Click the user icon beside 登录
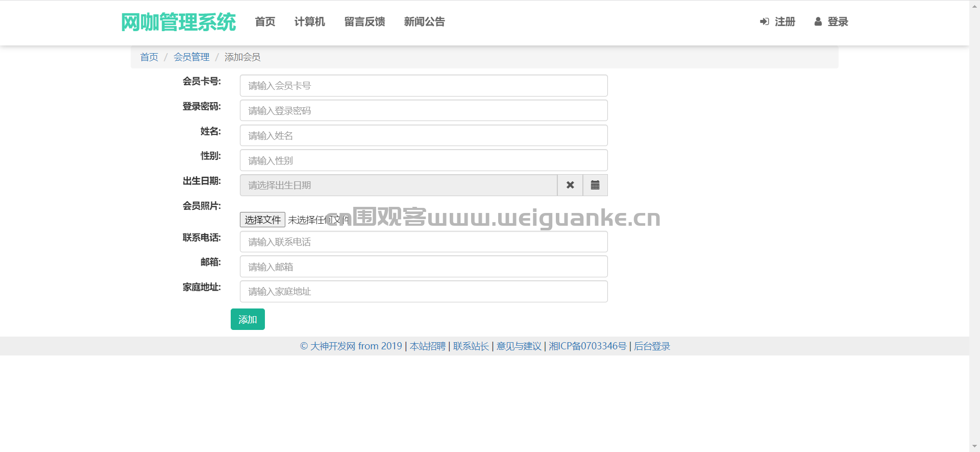This screenshot has height=452, width=980. tap(818, 21)
